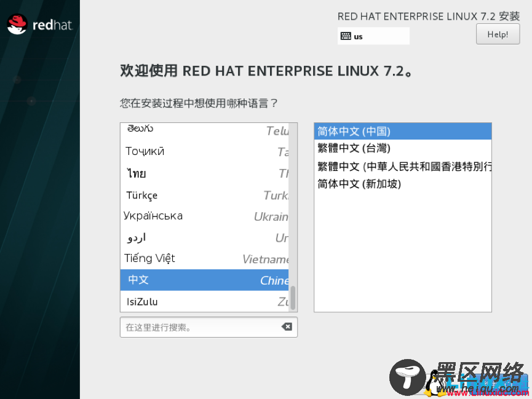Clear the language search field with backspace icon

(x=287, y=326)
